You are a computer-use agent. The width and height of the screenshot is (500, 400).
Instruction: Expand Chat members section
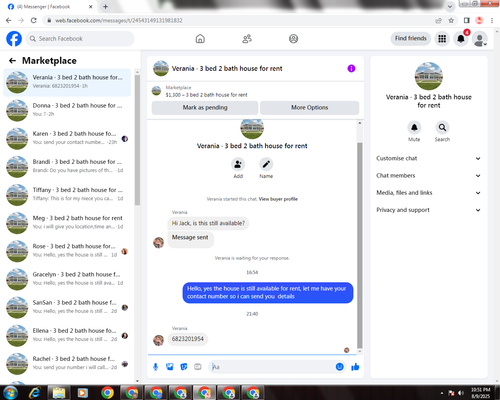429,176
